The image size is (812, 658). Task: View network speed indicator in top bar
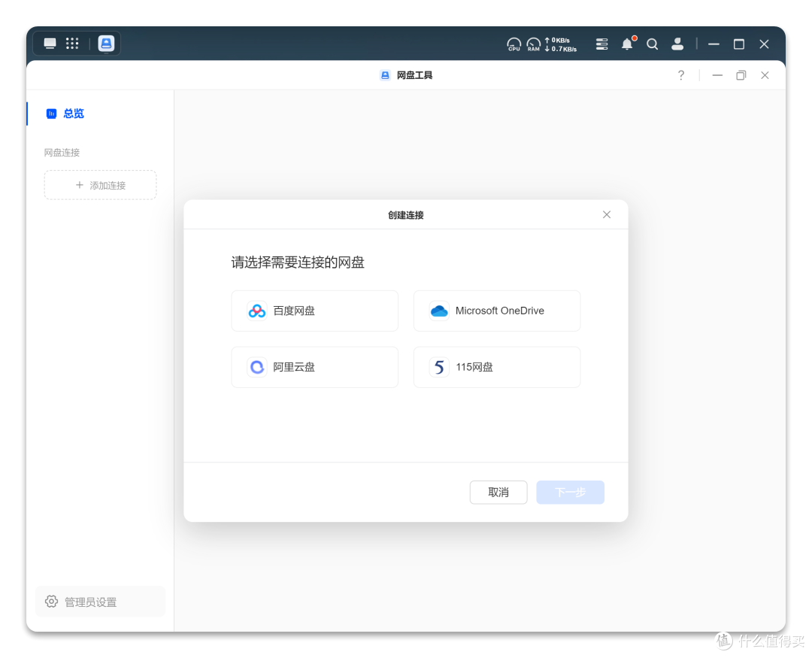tap(561, 44)
